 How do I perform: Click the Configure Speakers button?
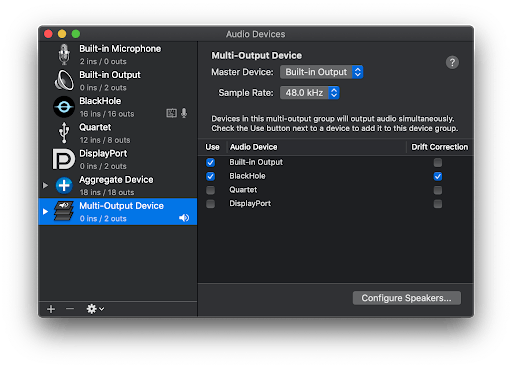pos(407,298)
